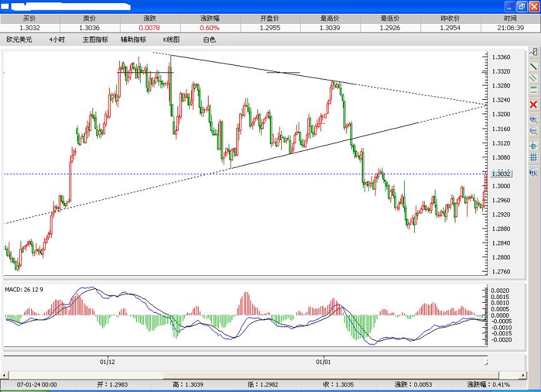Click the horizontal scrollbar thumb

[x=331, y=375]
